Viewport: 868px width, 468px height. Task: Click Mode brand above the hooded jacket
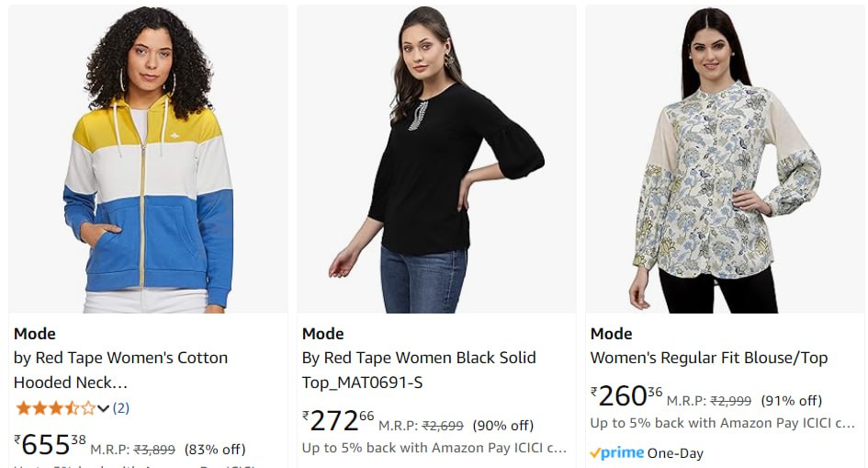[35, 334]
